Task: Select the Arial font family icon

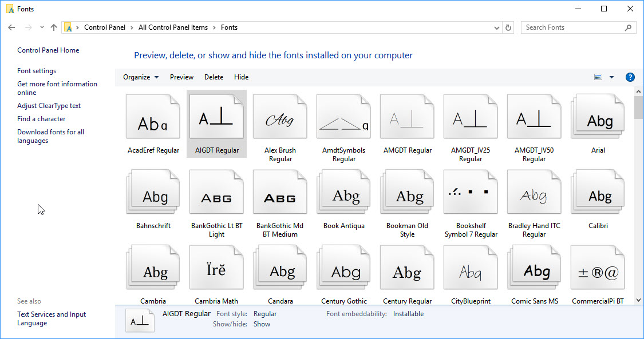Action: point(598,117)
